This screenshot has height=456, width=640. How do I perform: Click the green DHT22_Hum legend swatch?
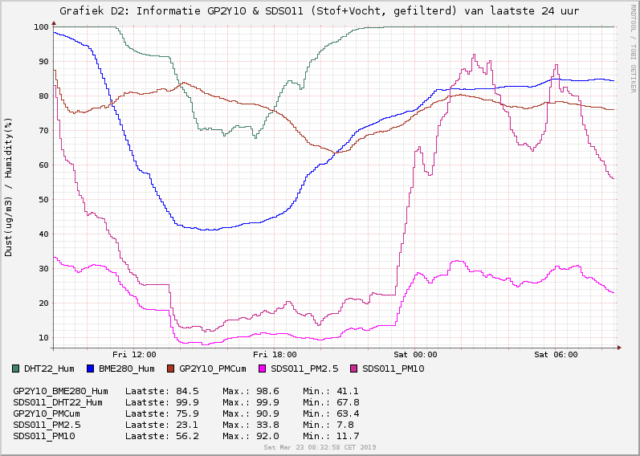(18, 368)
